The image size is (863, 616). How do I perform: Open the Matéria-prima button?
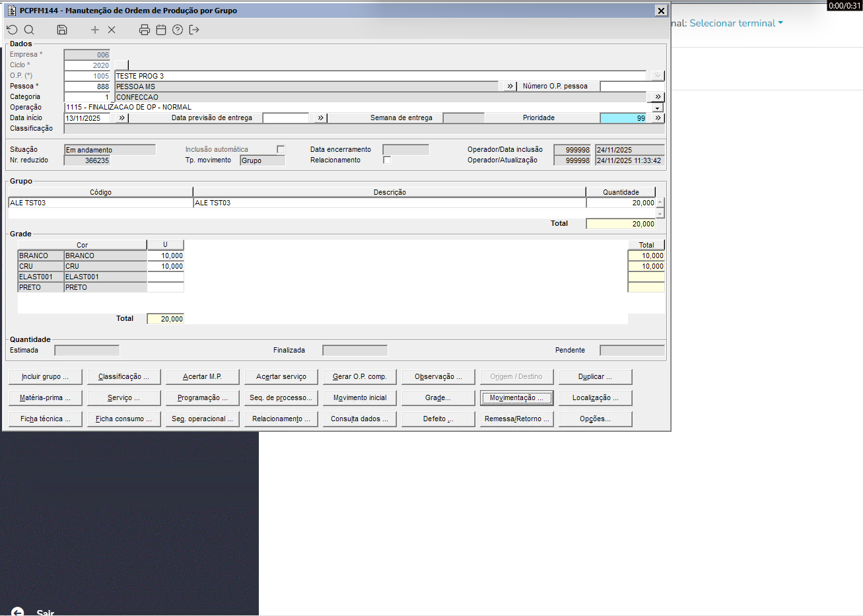(46, 397)
